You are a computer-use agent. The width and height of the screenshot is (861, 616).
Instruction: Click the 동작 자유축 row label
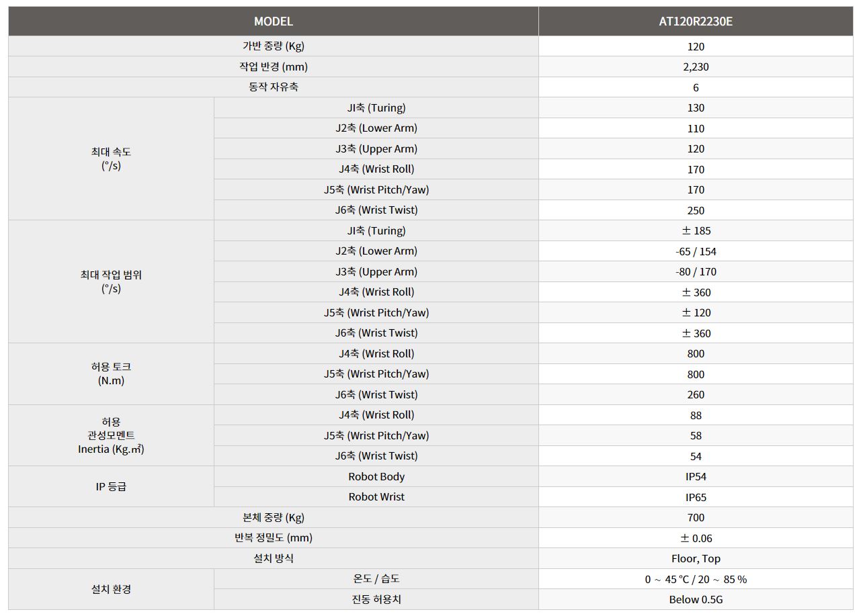pos(273,87)
